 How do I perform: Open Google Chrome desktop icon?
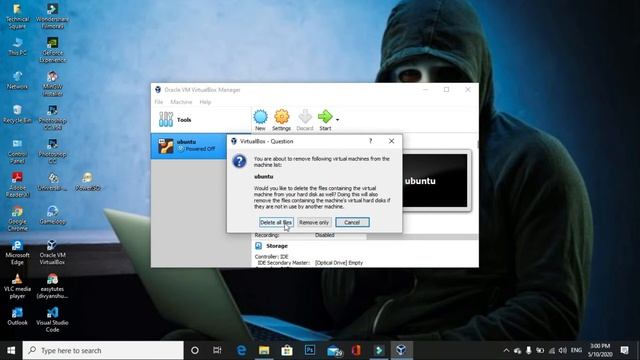click(17, 219)
